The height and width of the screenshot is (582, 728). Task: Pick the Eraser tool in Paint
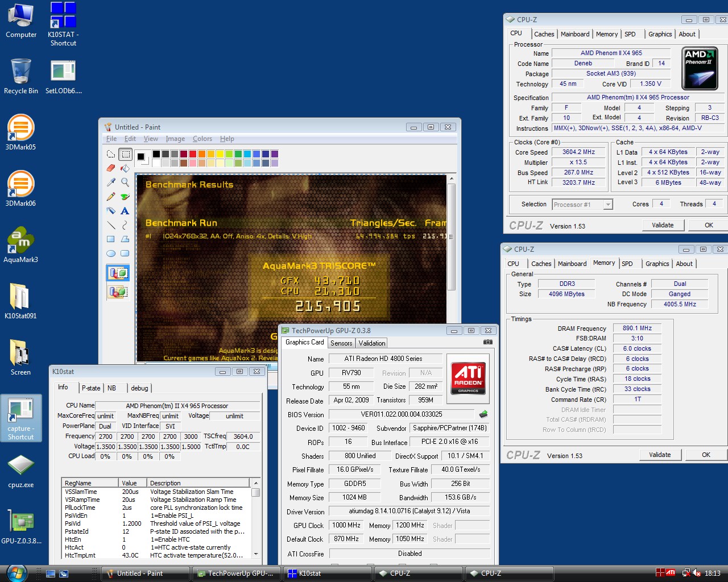[x=111, y=168]
